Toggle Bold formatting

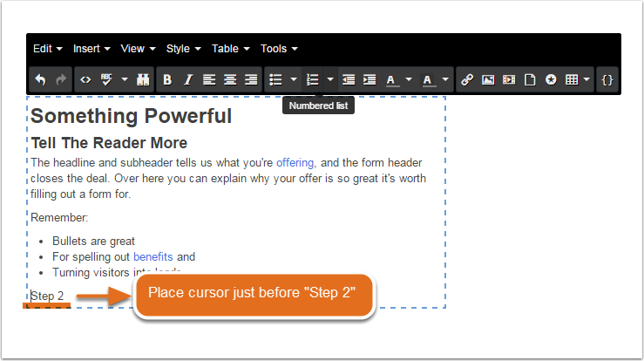[167, 79]
